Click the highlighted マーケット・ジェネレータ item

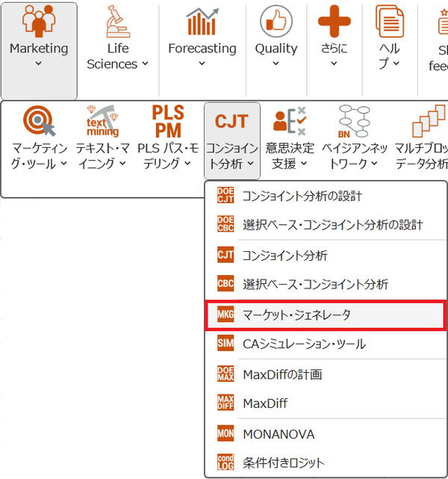coord(296,315)
